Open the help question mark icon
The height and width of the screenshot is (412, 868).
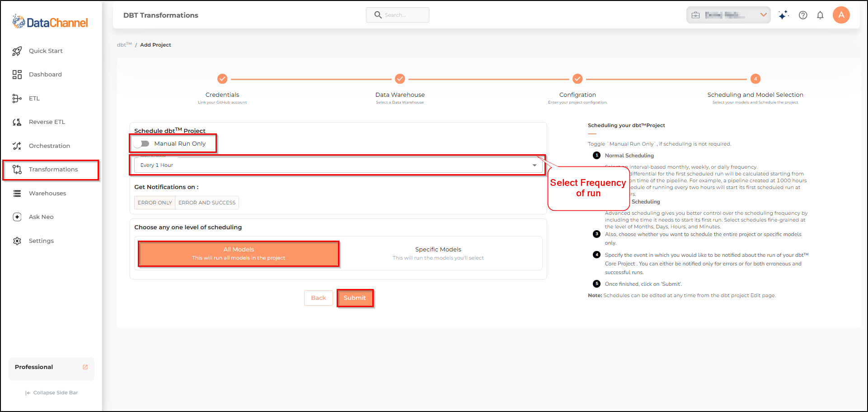point(803,15)
